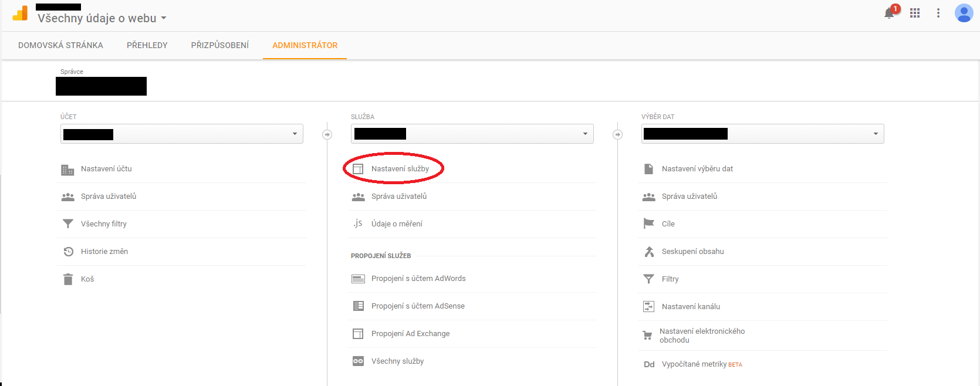The height and width of the screenshot is (386, 980).
Task: Click the history clock icon beside Historie změn
Action: coord(68,252)
